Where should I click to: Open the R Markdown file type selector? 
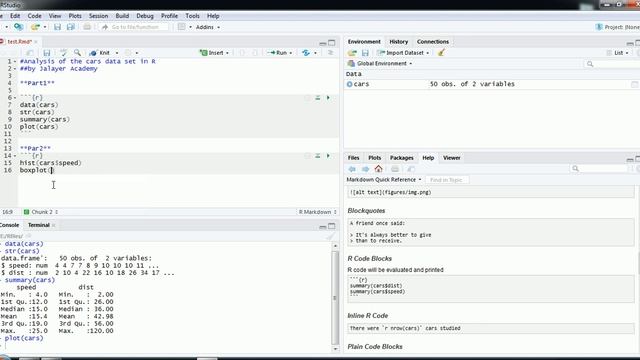click(x=318, y=212)
